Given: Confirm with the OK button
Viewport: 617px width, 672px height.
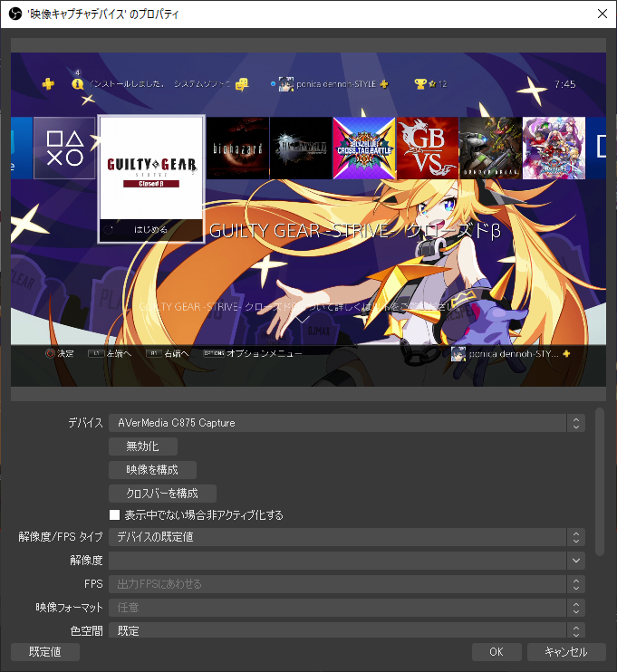Looking at the screenshot, I should click(x=496, y=652).
